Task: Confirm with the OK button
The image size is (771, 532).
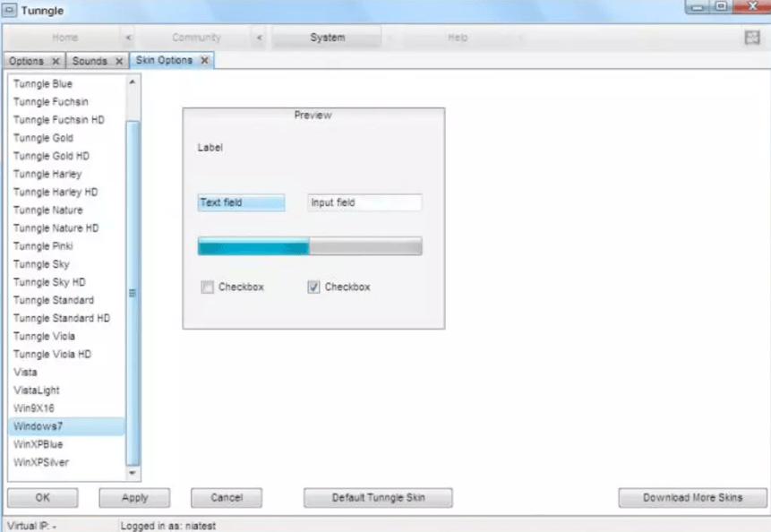Action: tap(43, 498)
